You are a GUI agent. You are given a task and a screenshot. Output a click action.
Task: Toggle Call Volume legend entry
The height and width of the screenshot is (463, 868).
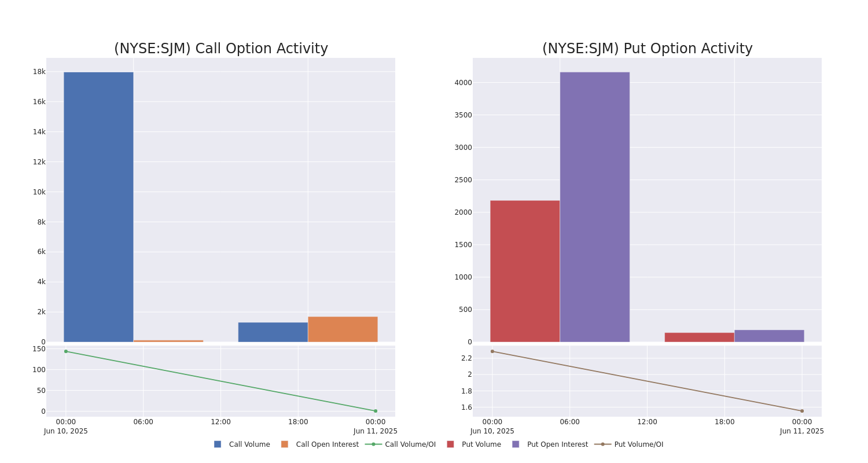tap(242, 444)
